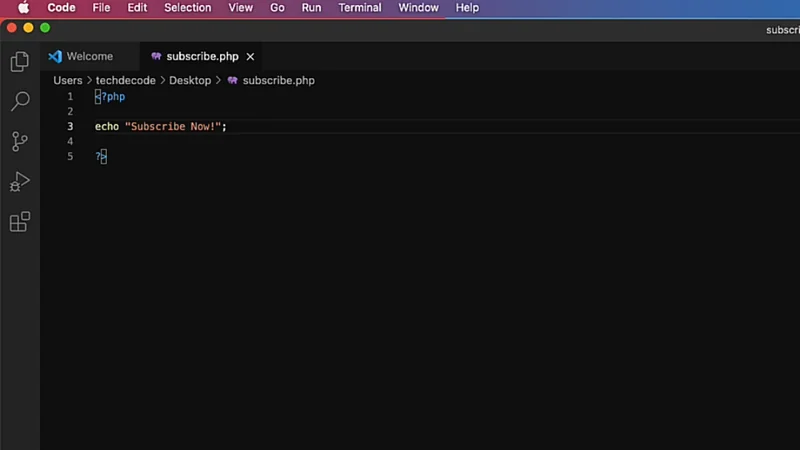Expand the Desktop breadcrumb folder
Image resolution: width=800 pixels, height=450 pixels.
(x=190, y=80)
